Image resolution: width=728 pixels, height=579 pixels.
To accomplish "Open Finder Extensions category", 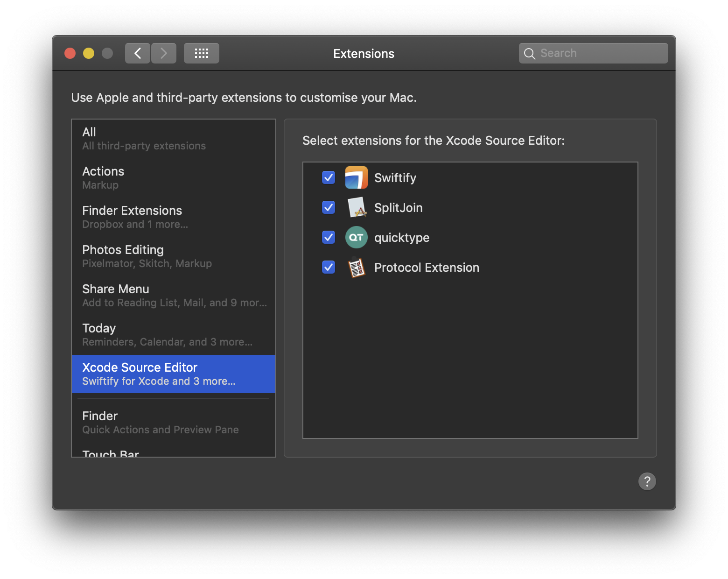I will 174,217.
